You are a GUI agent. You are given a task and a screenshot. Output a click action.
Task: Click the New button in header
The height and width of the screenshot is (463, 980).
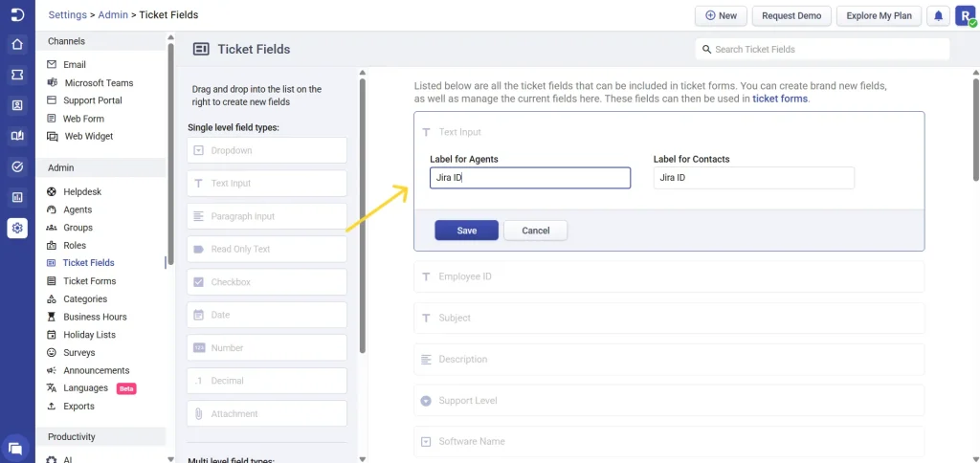[721, 16]
